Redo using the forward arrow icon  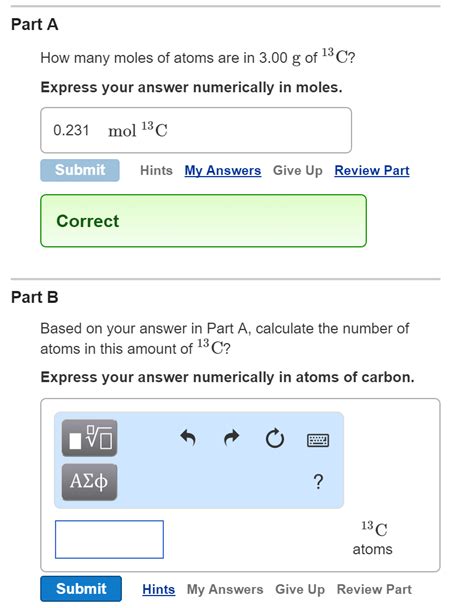(232, 438)
